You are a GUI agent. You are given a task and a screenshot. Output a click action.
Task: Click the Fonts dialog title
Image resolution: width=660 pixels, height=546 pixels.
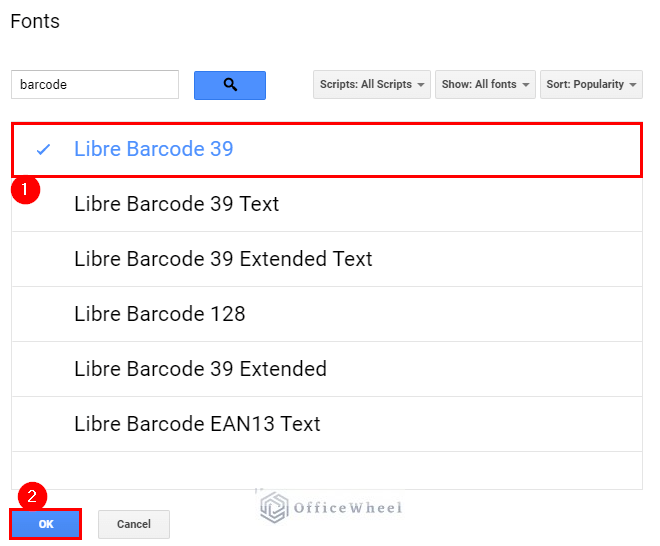(35, 21)
